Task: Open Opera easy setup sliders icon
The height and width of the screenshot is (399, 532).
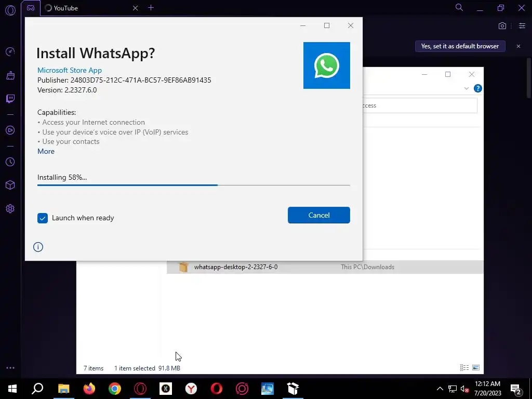Action: (522, 26)
